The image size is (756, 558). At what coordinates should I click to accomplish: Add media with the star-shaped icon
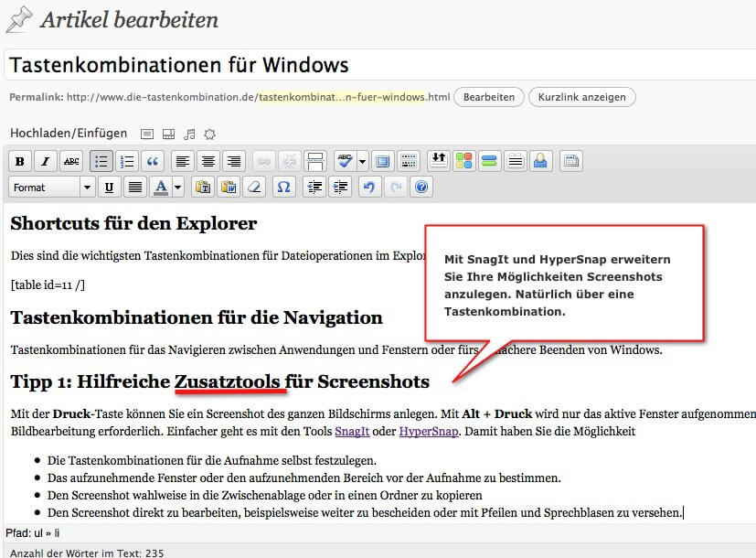[x=209, y=134]
